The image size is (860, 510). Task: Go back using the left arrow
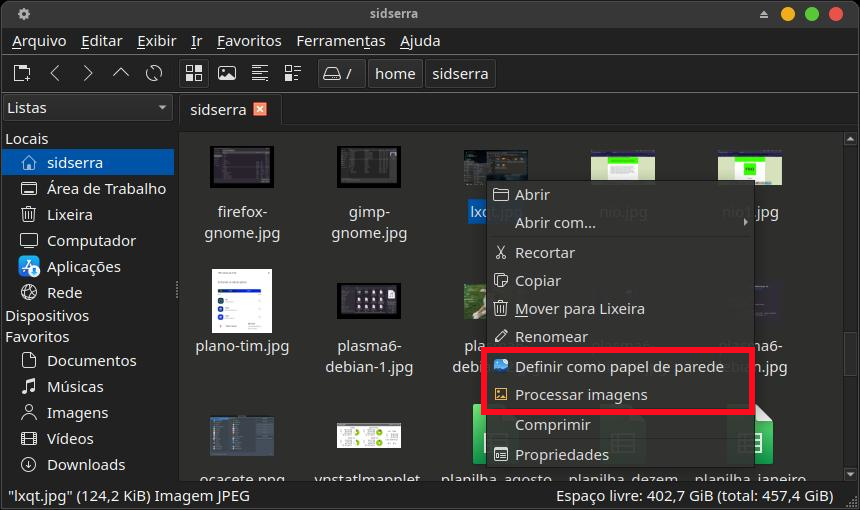[x=55, y=73]
